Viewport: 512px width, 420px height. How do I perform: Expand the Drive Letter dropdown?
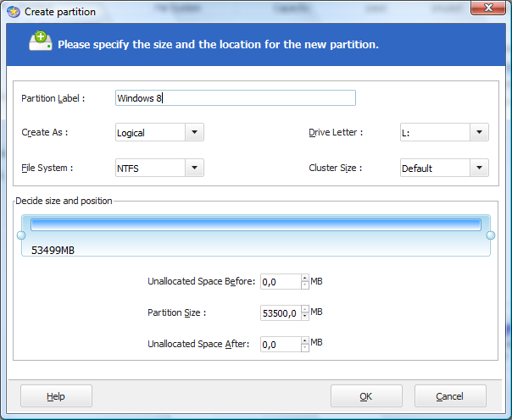[479, 132]
